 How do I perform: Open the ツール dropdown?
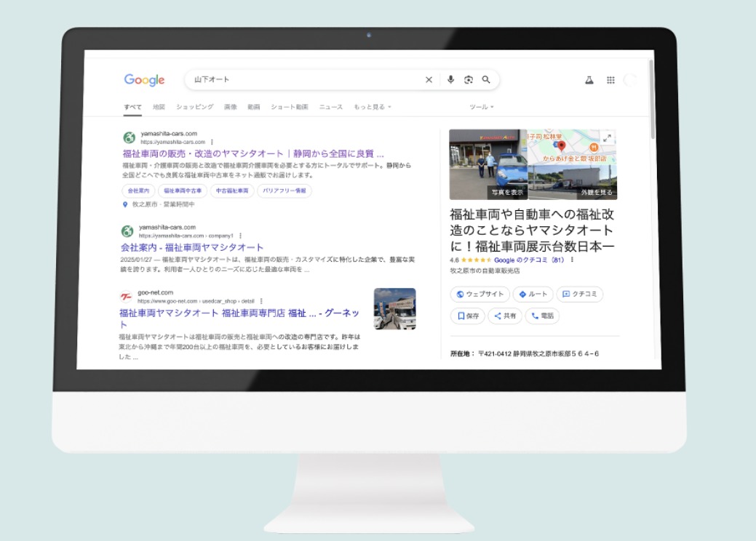pos(481,107)
